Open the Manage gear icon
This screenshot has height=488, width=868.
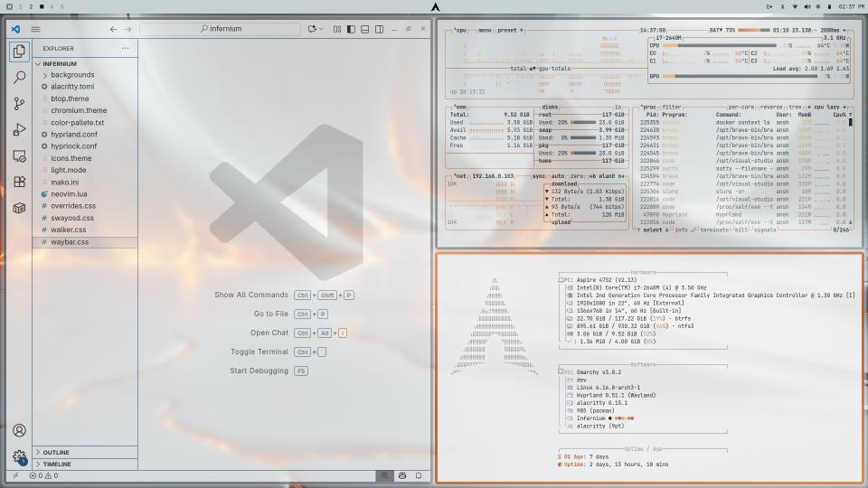pos(19,457)
